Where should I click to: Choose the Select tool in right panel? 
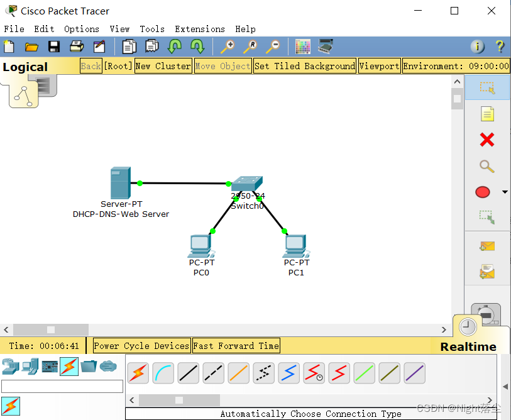click(487, 87)
